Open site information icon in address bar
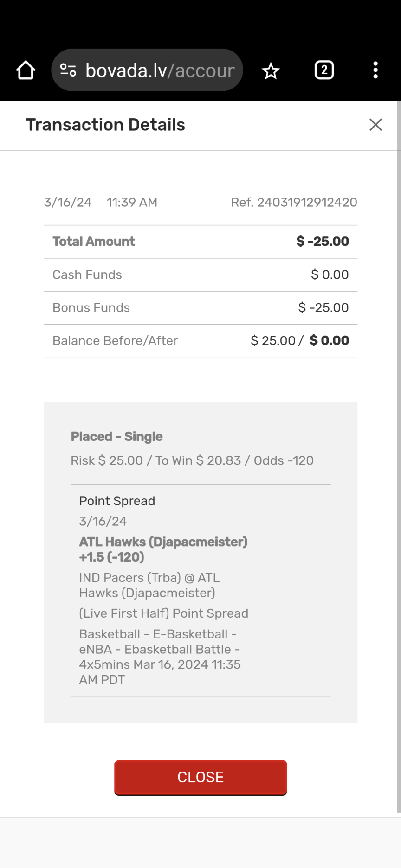The height and width of the screenshot is (868, 401). tap(68, 70)
